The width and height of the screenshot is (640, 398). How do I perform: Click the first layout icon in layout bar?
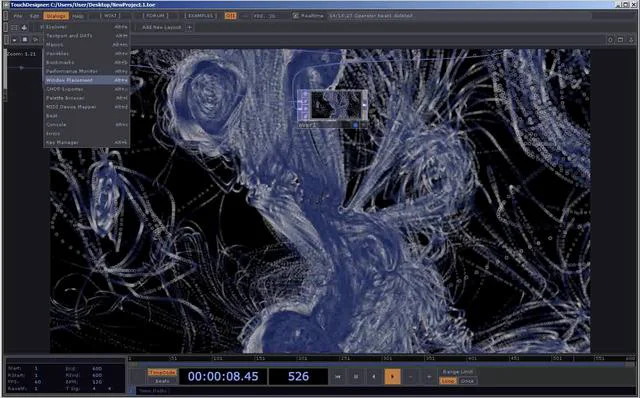[14, 27]
